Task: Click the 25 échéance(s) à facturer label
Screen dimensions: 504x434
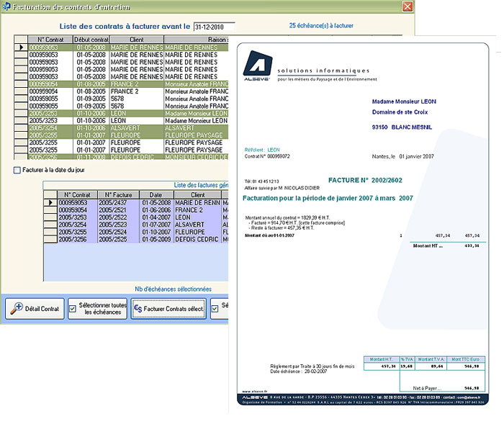Action: click(321, 25)
